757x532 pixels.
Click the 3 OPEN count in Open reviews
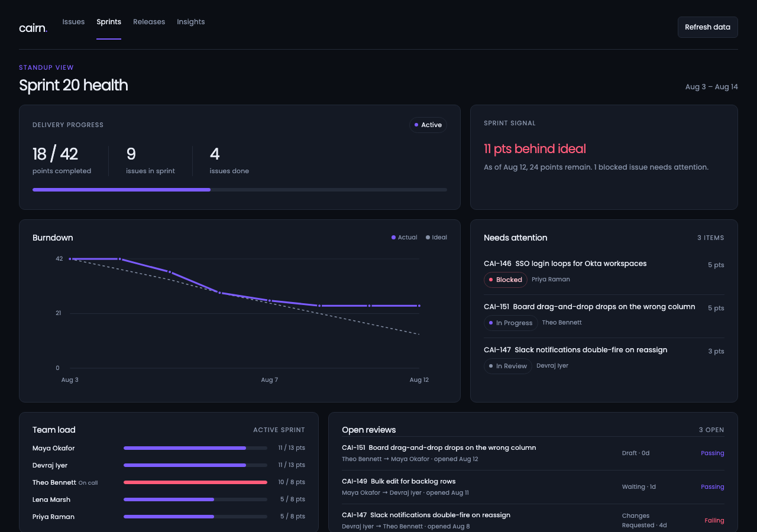711,430
